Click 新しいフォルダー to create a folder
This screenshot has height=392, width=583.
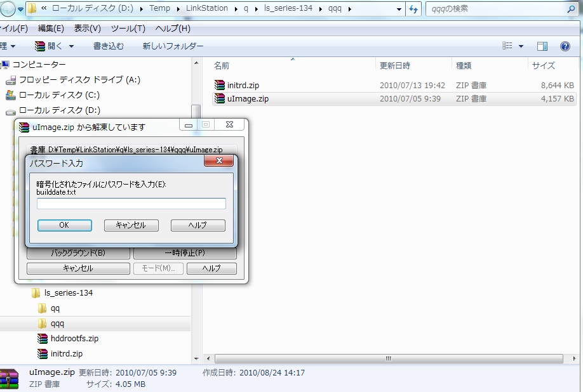pyautogui.click(x=173, y=46)
